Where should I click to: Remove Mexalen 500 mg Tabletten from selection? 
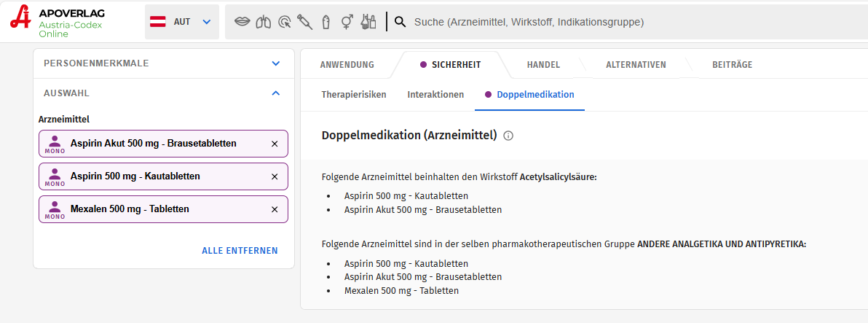275,209
